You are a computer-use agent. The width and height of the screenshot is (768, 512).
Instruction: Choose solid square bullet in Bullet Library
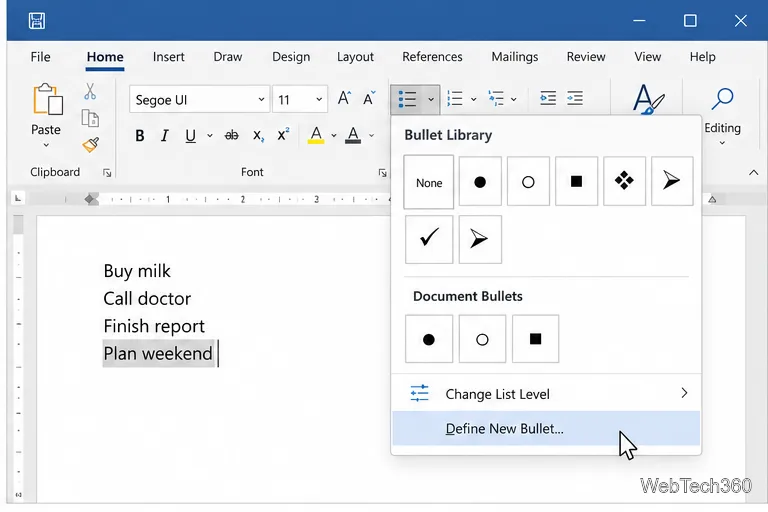pos(576,181)
